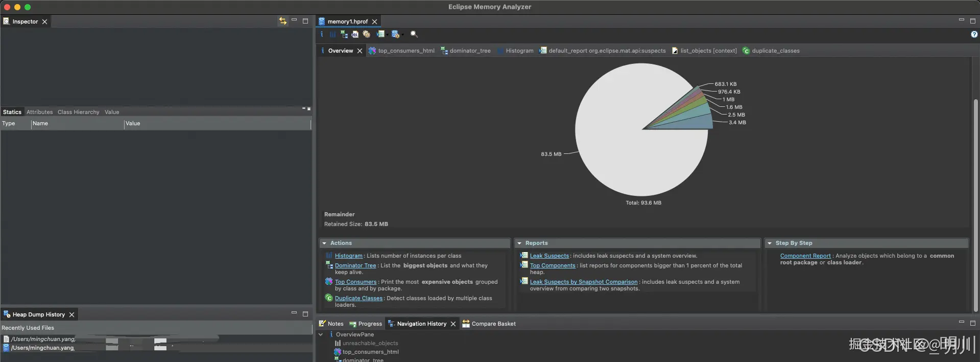Open the query browser dropdown arrow
The height and width of the screenshot is (362, 980).
[x=402, y=35]
